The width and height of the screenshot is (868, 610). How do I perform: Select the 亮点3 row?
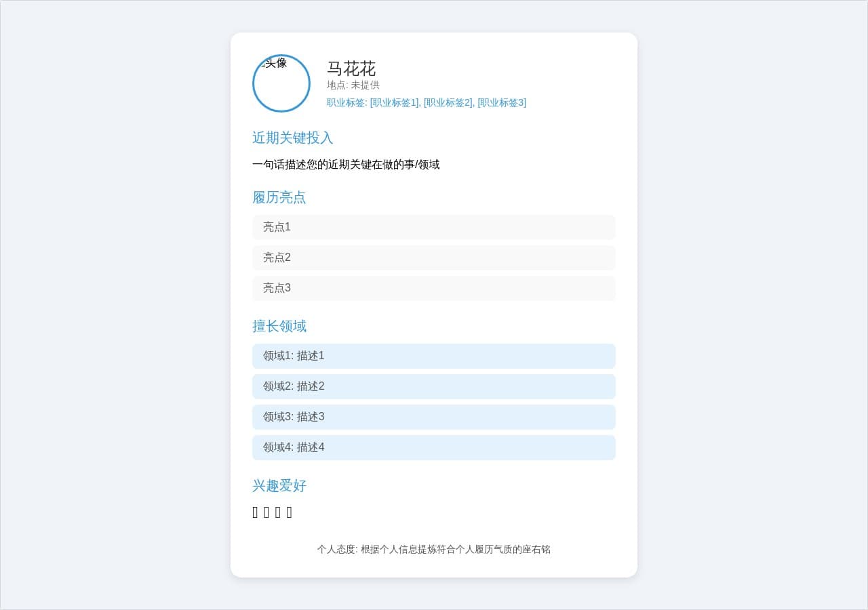click(434, 288)
